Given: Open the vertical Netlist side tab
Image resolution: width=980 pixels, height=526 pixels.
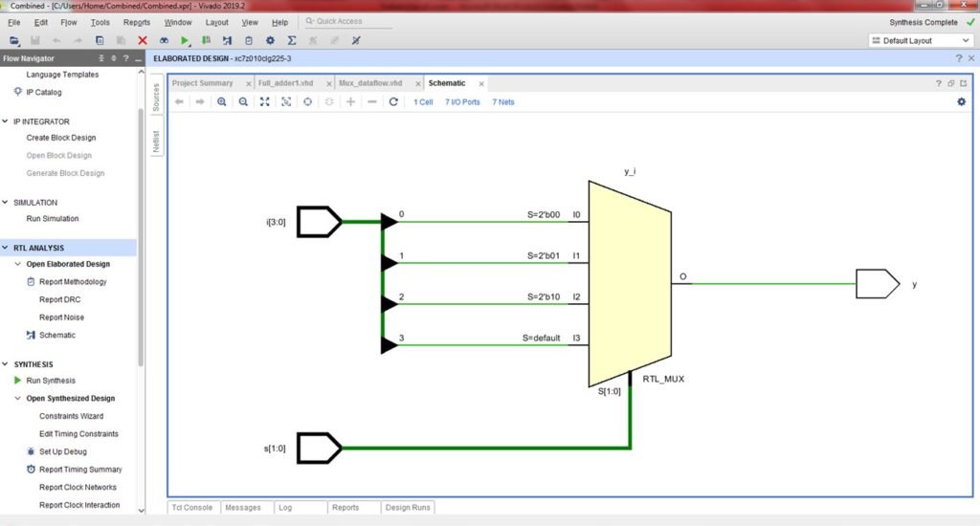Looking at the screenshot, I should point(156,142).
